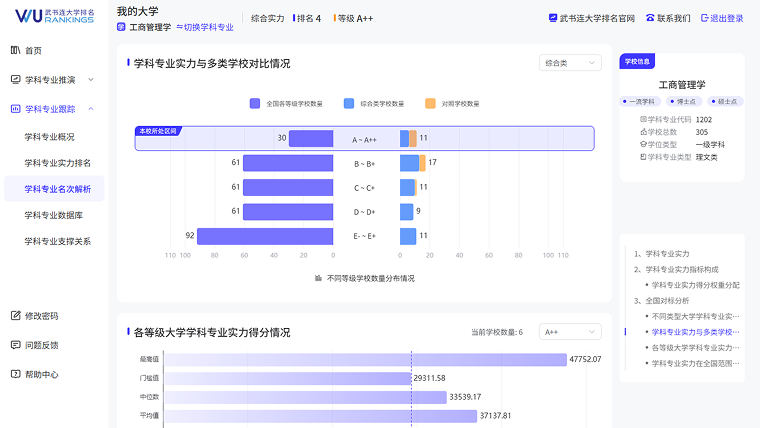Open 帮助中心 page

[42, 374]
